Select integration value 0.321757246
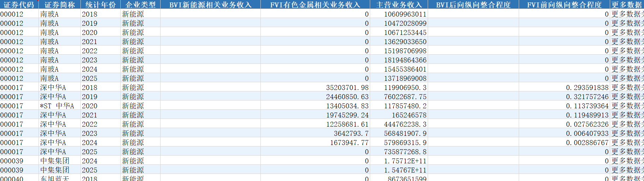 point(564,97)
